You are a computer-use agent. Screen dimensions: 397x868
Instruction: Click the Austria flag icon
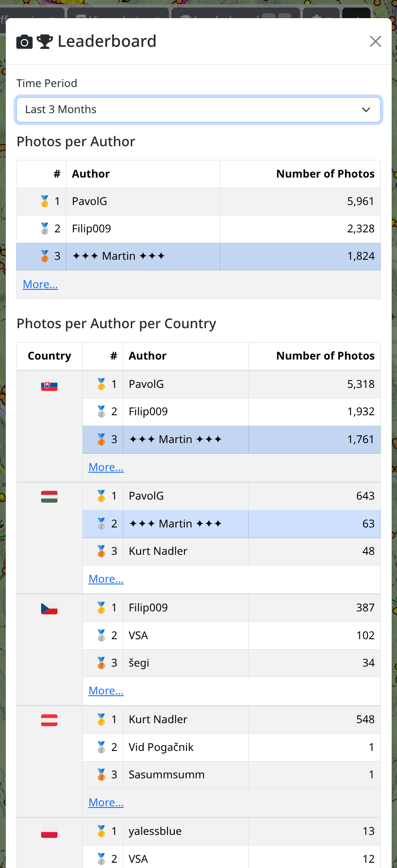49,720
